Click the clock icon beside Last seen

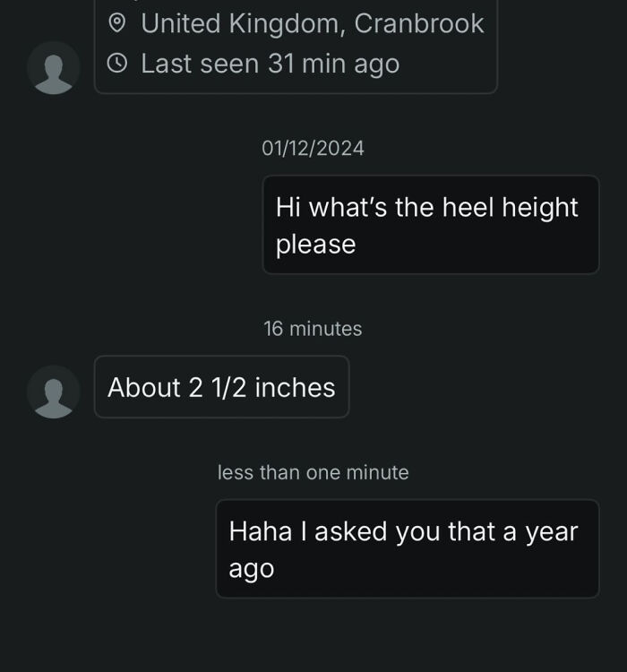point(117,65)
